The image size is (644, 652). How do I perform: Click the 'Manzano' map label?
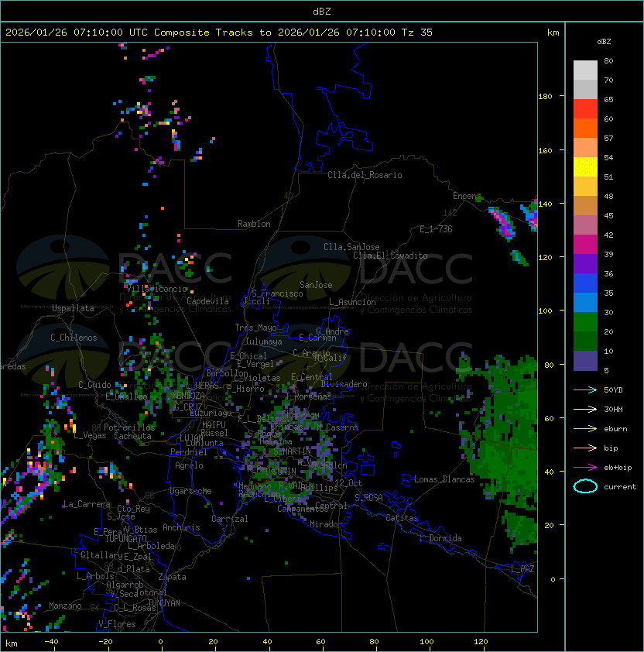(65, 606)
